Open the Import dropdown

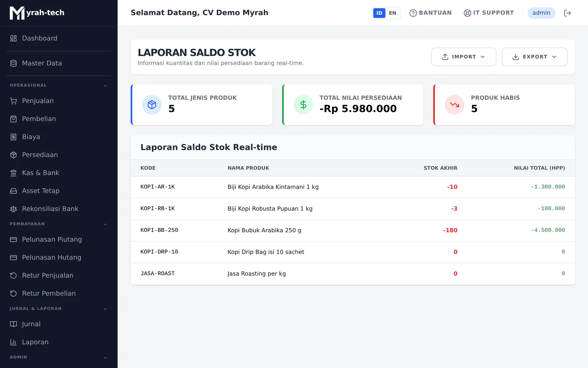click(x=463, y=57)
